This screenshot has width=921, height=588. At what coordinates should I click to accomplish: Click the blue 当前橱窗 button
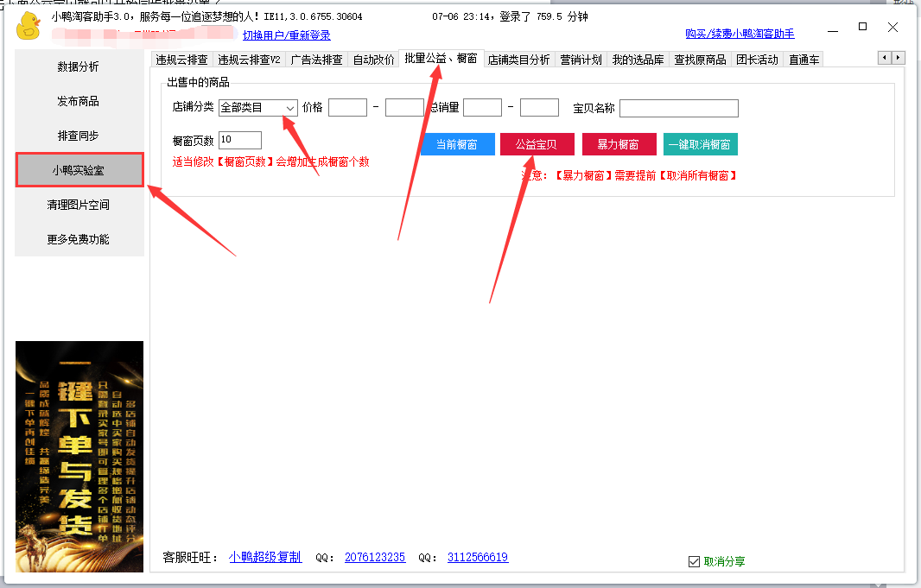[457, 144]
